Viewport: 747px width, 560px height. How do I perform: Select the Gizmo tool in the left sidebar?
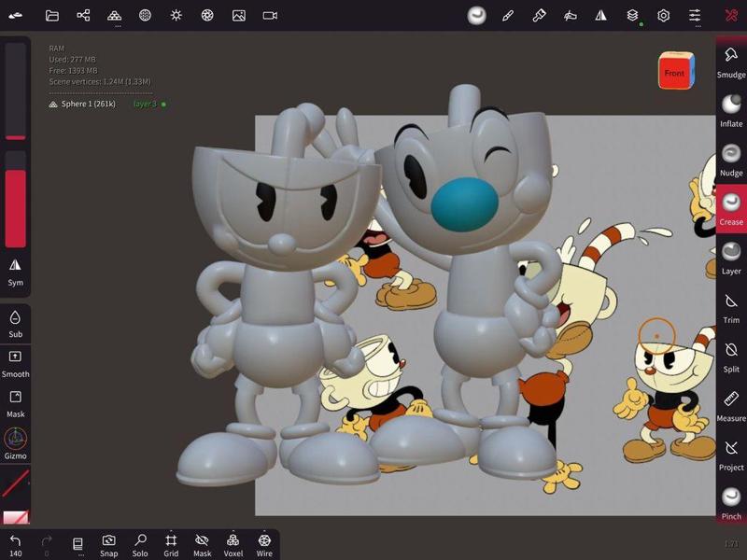point(16,443)
